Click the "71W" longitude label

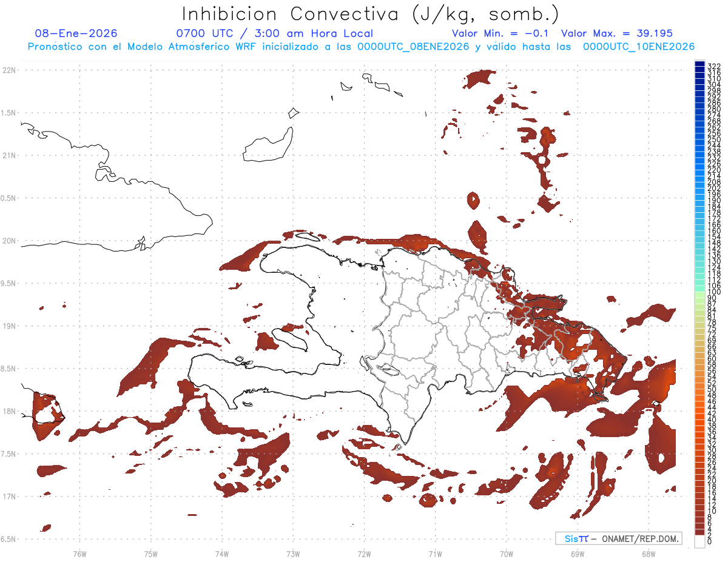pos(435,554)
